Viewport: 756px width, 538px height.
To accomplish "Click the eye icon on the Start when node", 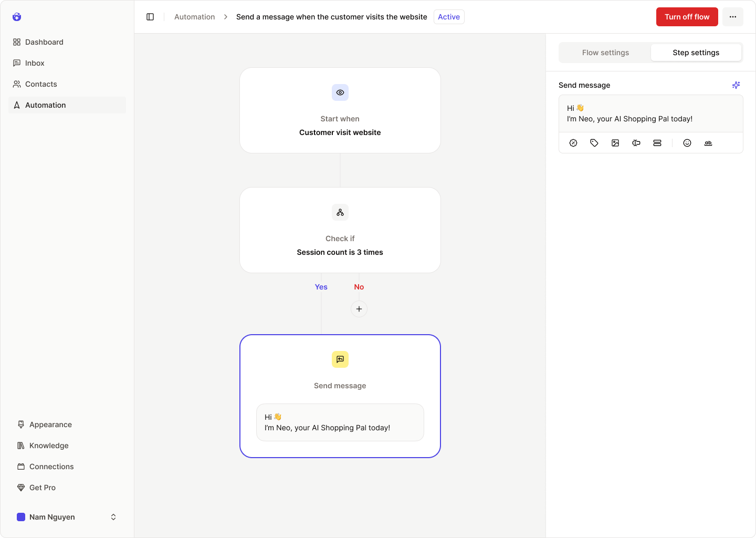I will pos(340,92).
